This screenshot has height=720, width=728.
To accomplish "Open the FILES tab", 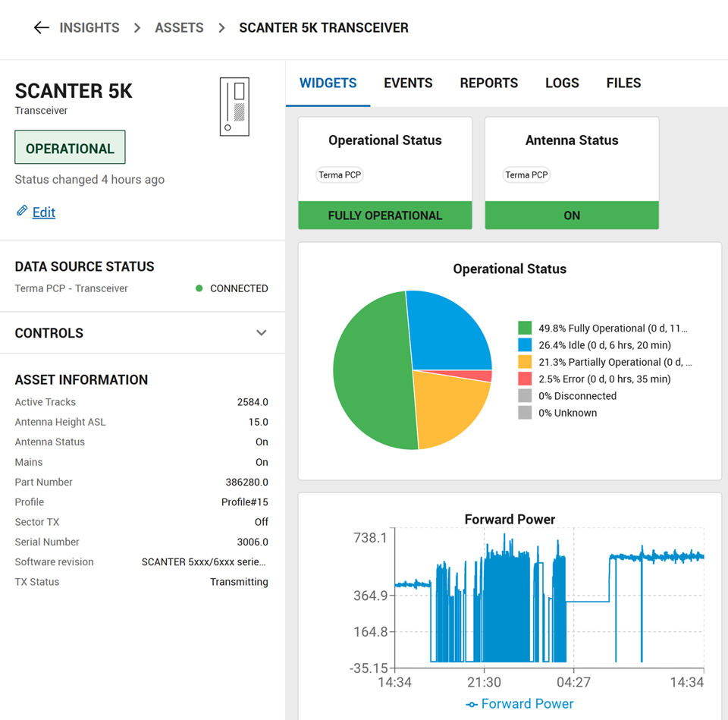I will (623, 83).
